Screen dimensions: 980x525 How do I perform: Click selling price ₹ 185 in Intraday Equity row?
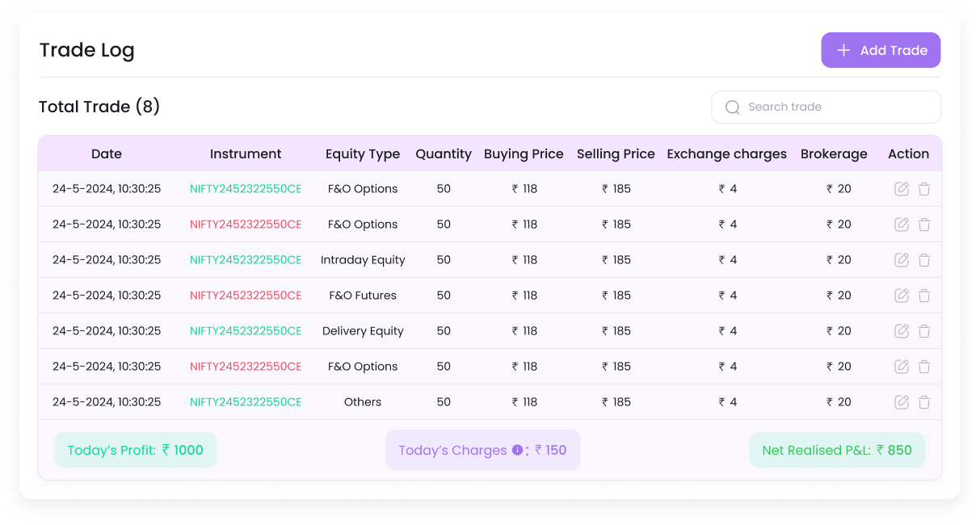616,260
